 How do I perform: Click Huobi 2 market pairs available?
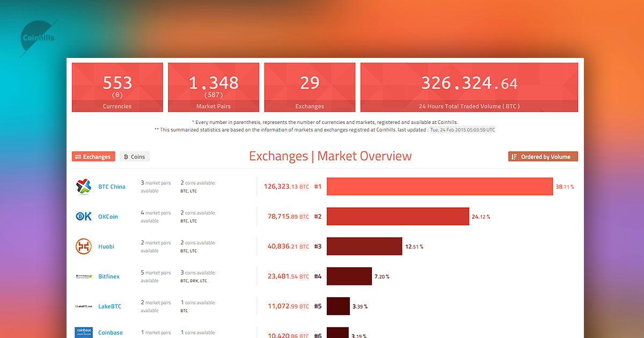tap(156, 247)
